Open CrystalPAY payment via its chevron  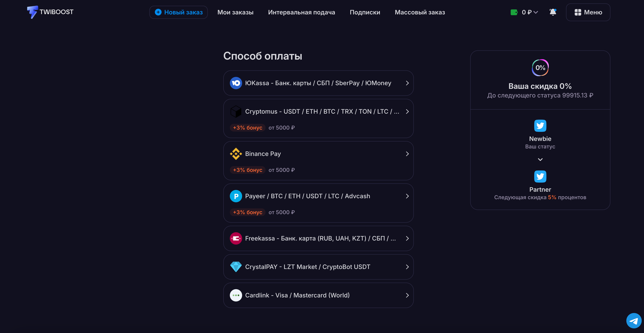pos(407,267)
